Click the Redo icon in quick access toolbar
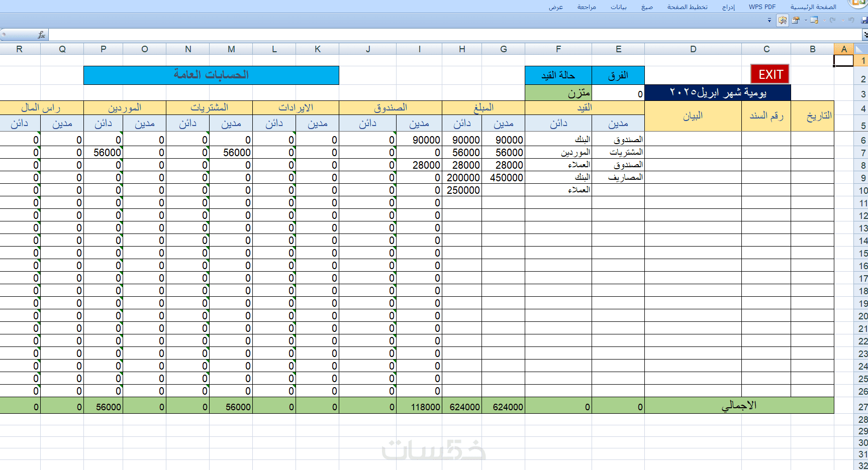The width and height of the screenshot is (868, 470). (x=833, y=20)
